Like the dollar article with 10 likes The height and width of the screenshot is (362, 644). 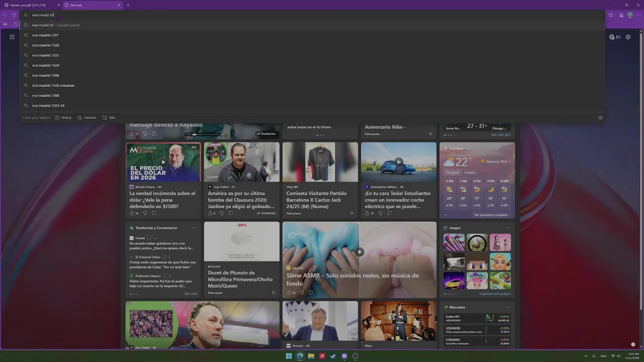tap(134, 213)
